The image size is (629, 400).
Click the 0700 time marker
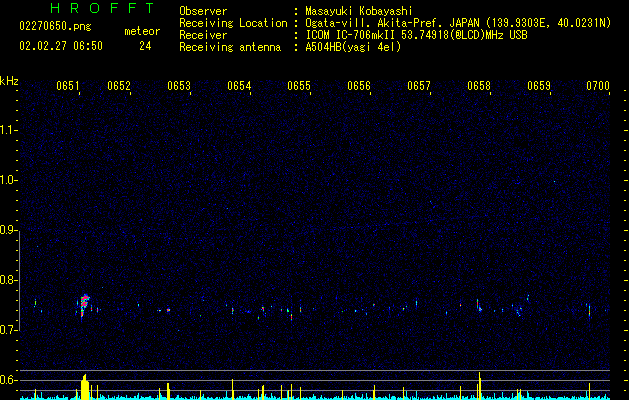[x=598, y=86]
